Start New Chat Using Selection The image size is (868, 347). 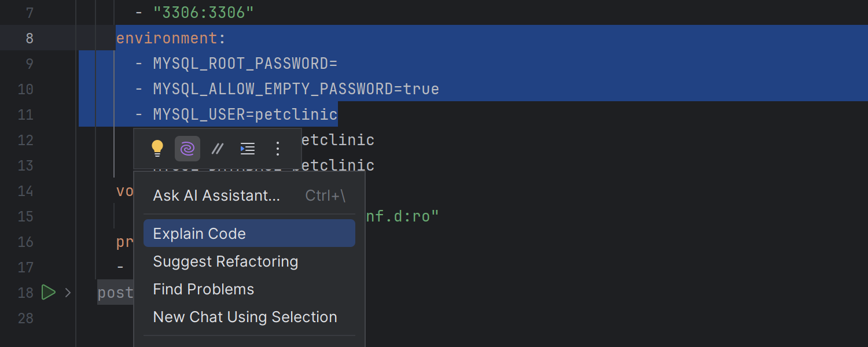click(245, 317)
